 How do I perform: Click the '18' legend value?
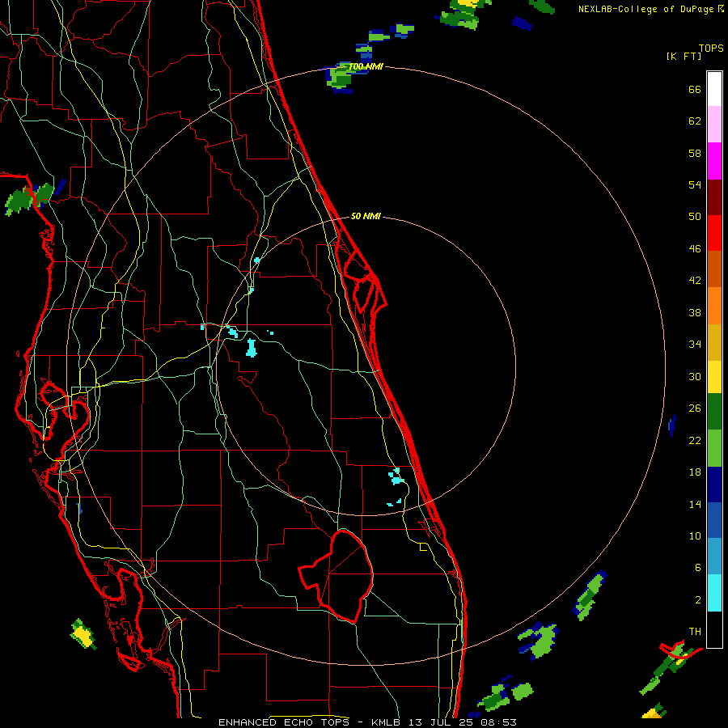point(695,472)
